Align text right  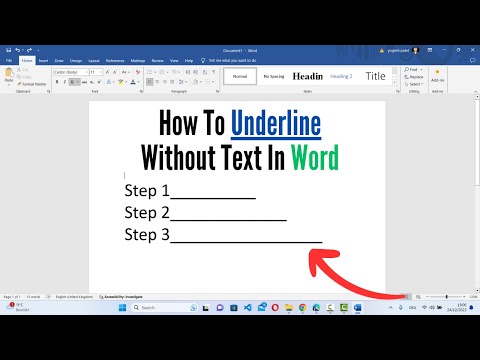[x=165, y=82]
